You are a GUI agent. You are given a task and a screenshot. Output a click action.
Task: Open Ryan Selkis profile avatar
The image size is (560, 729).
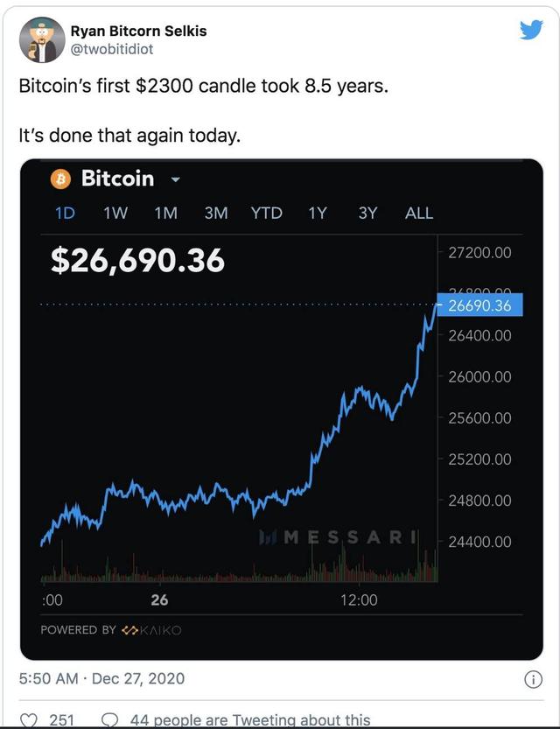pos(41,39)
